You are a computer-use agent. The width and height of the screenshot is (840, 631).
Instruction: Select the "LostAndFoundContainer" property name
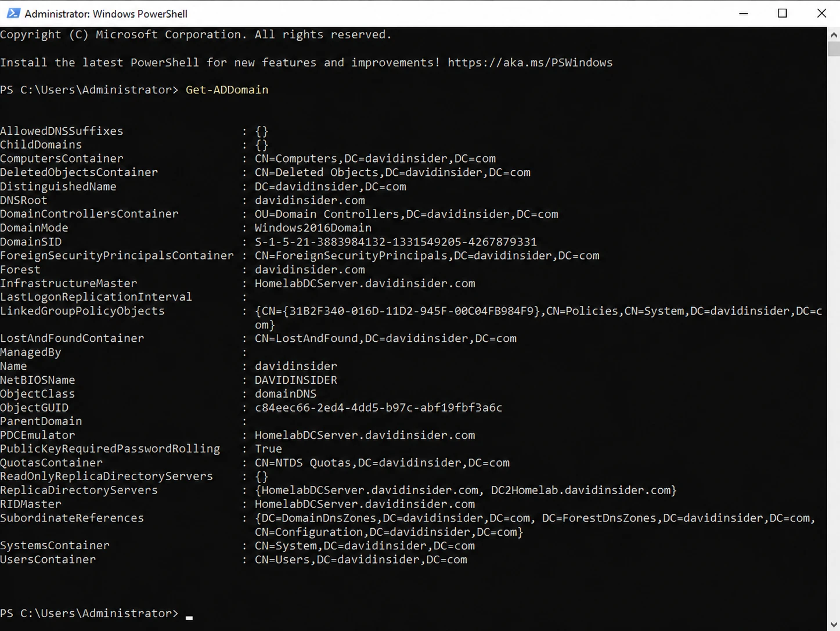(72, 338)
